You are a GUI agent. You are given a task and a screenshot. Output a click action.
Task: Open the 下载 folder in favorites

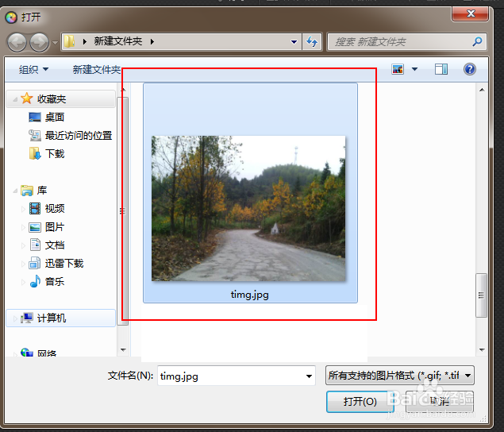tap(55, 154)
